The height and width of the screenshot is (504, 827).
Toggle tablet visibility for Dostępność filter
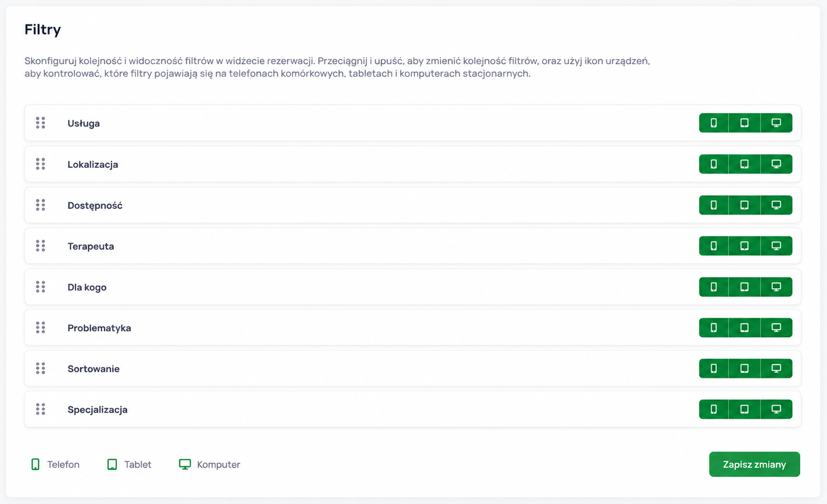pos(745,205)
